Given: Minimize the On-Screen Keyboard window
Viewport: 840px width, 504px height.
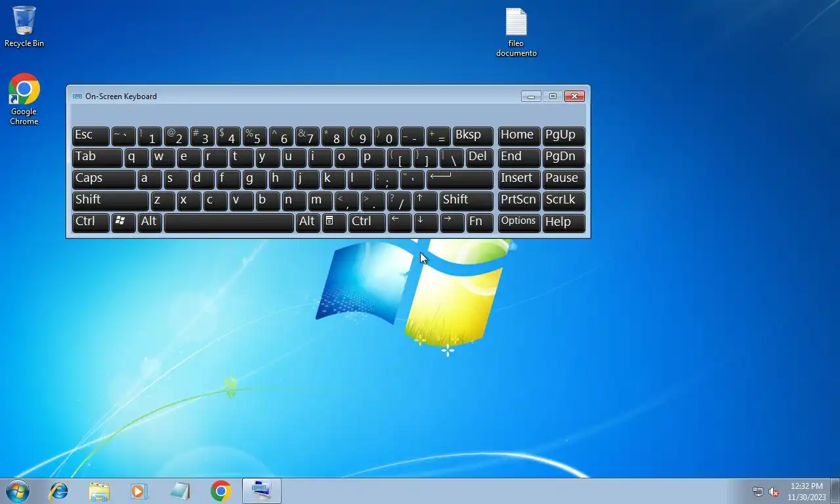Looking at the screenshot, I should tap(531, 96).
